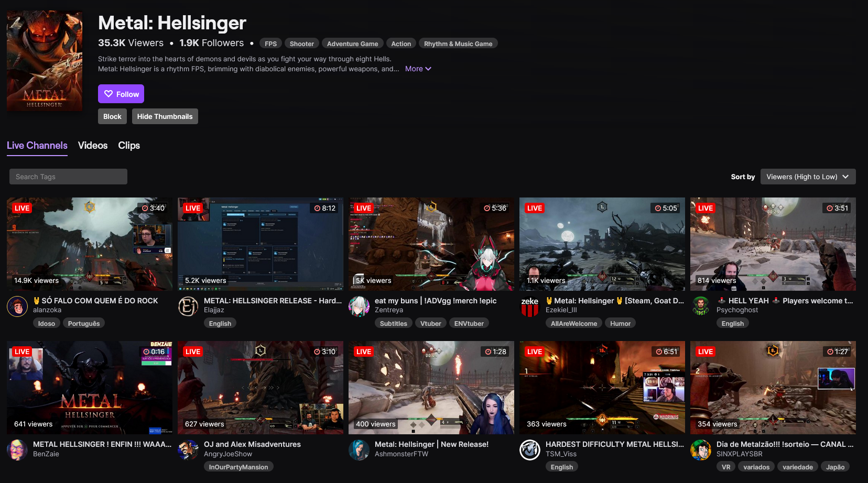Open Ezekiel_III's live stream thumbnail

tap(602, 244)
